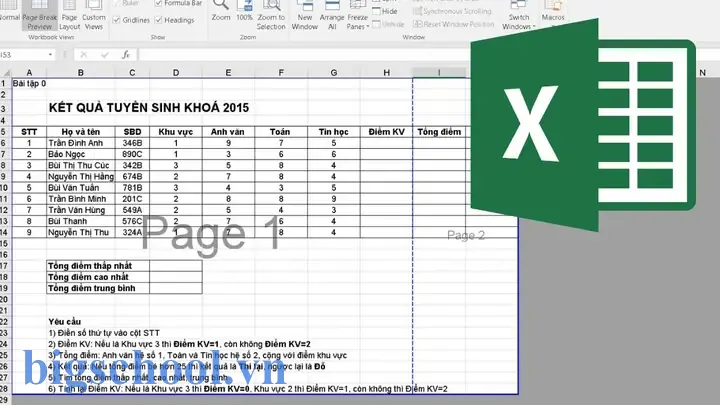Image resolution: width=720 pixels, height=405 pixels.
Task: Open the Freeze Panes dropdown
Action: 358,16
